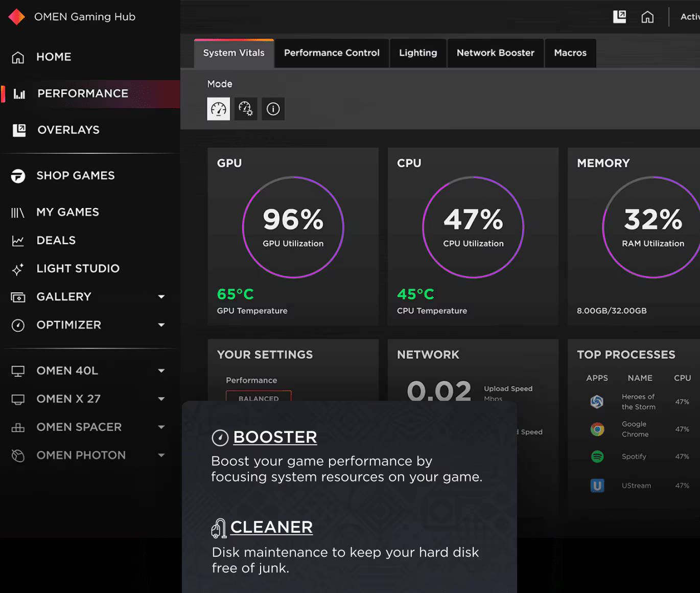Click the Deals chart icon

point(18,241)
